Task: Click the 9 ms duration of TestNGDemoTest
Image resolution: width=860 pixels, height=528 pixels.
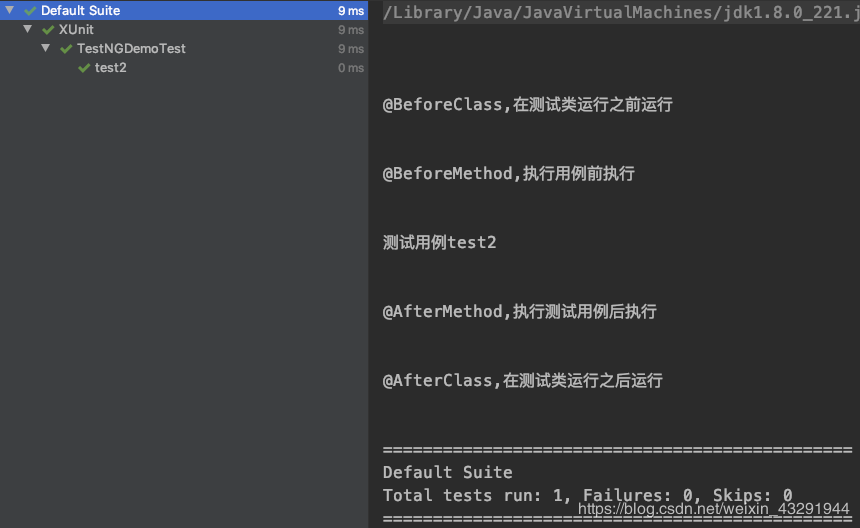Action: point(350,49)
